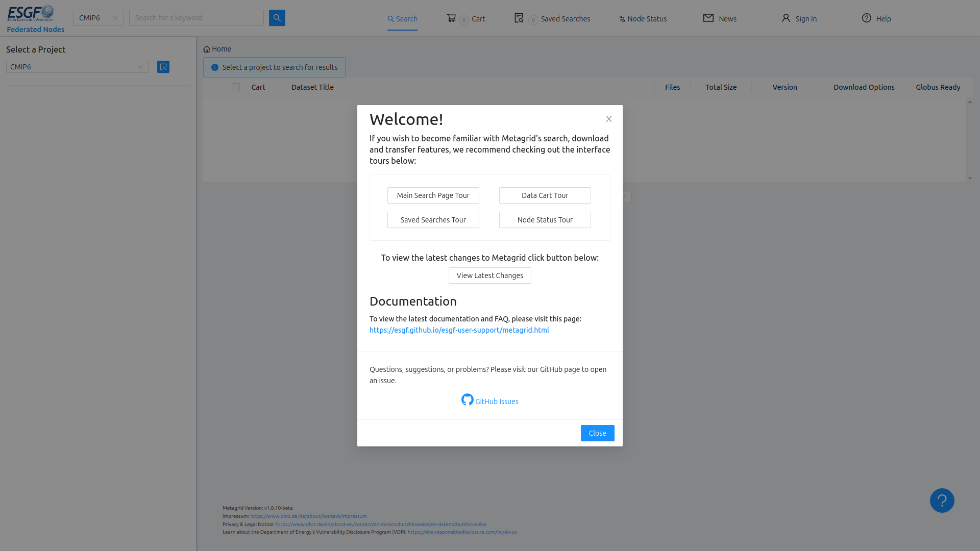This screenshot has width=980, height=551.
Task: Open the Impressum dkrz link
Action: pyautogui.click(x=308, y=516)
